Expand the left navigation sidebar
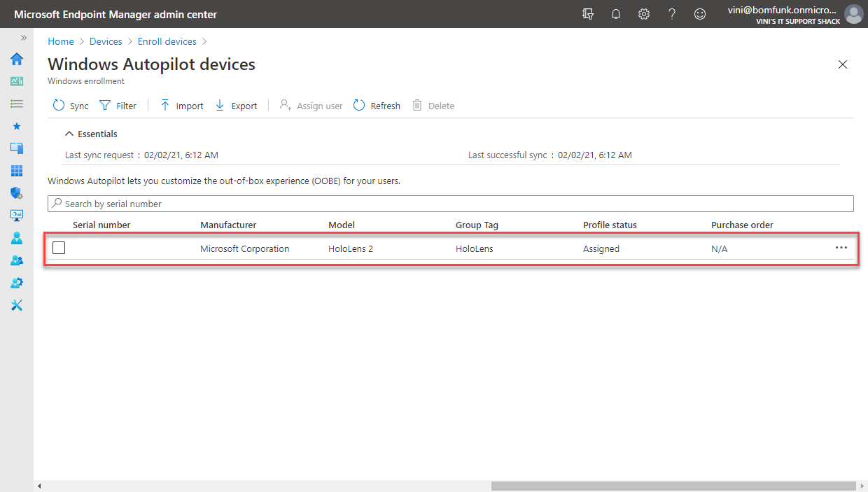The image size is (868, 492). (x=23, y=37)
